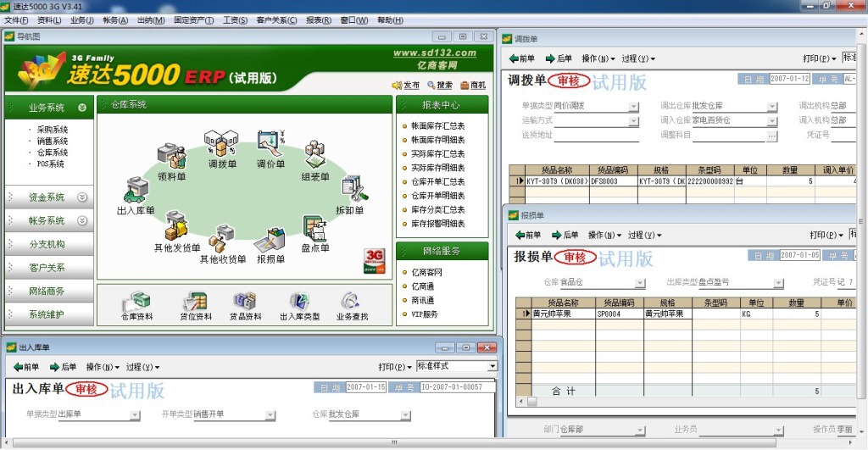Open the 盘点单 icon
This screenshot has height=450, width=868.
[x=315, y=228]
